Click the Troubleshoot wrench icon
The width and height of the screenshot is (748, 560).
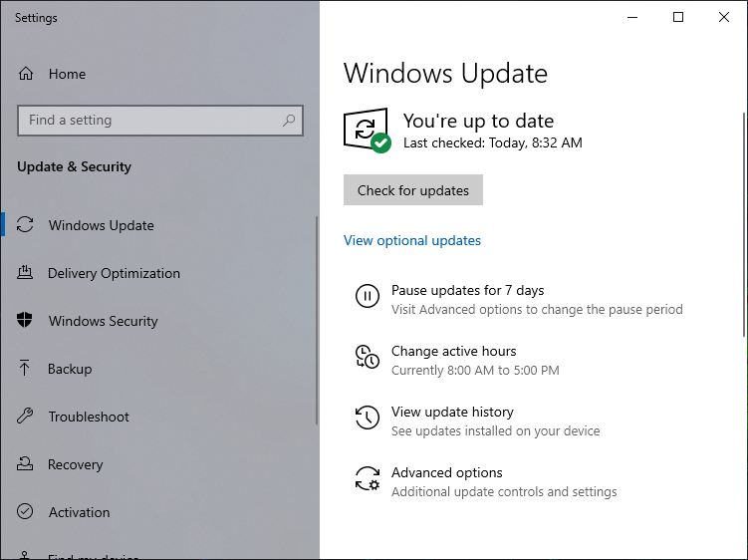[x=25, y=416]
